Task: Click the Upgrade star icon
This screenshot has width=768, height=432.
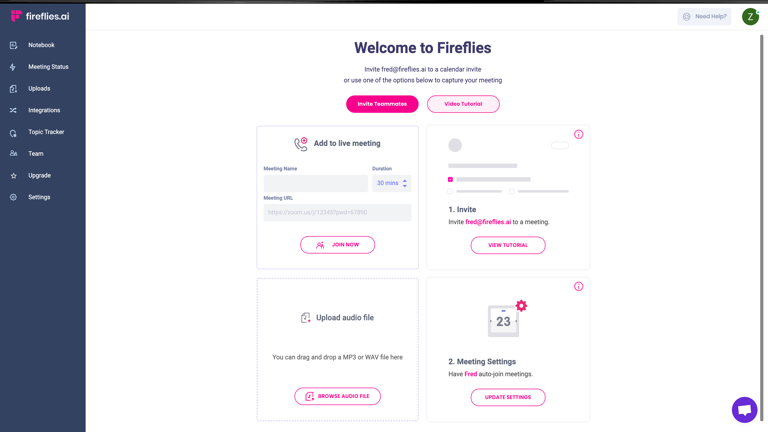Action: [x=13, y=176]
